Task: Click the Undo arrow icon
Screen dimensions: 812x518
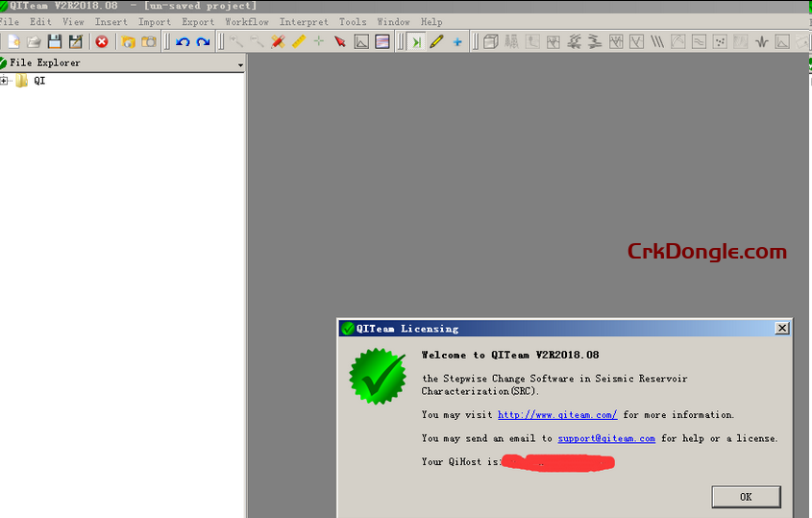Action: 183,41
